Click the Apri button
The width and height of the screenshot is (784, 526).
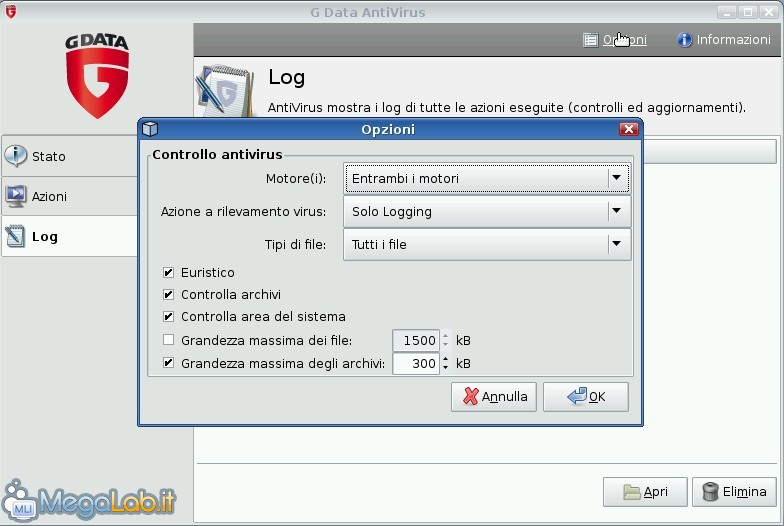coord(645,492)
